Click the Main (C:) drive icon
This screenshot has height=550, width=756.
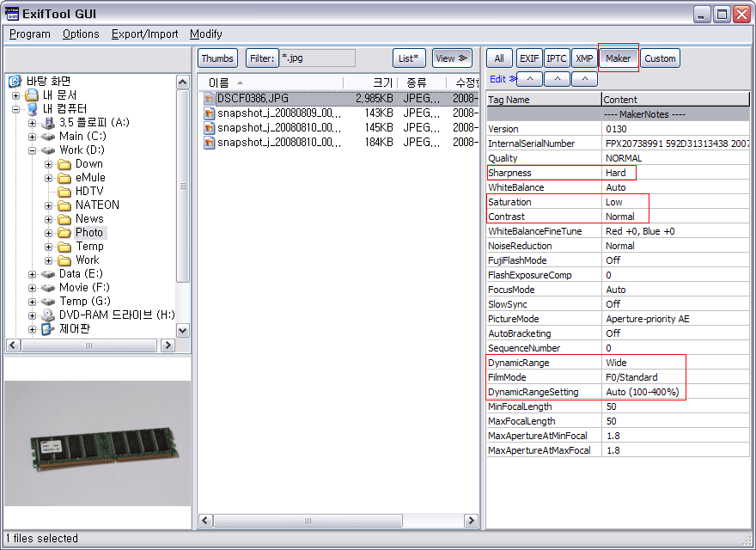click(48, 137)
